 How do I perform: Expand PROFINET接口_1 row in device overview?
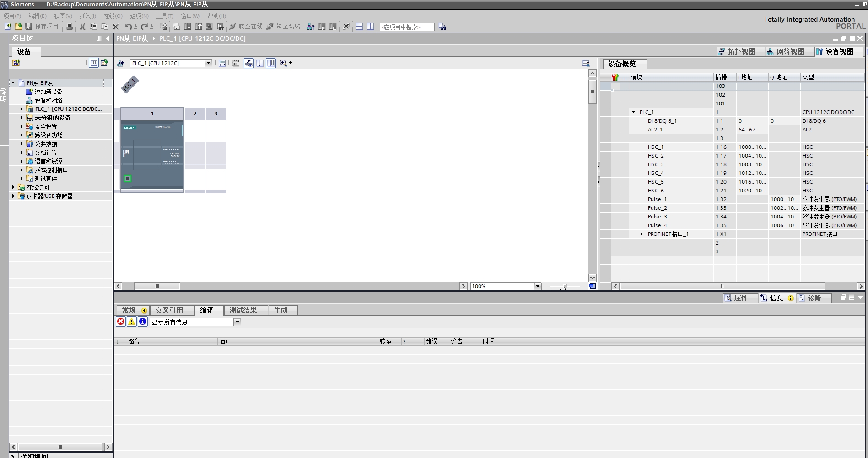coord(642,234)
